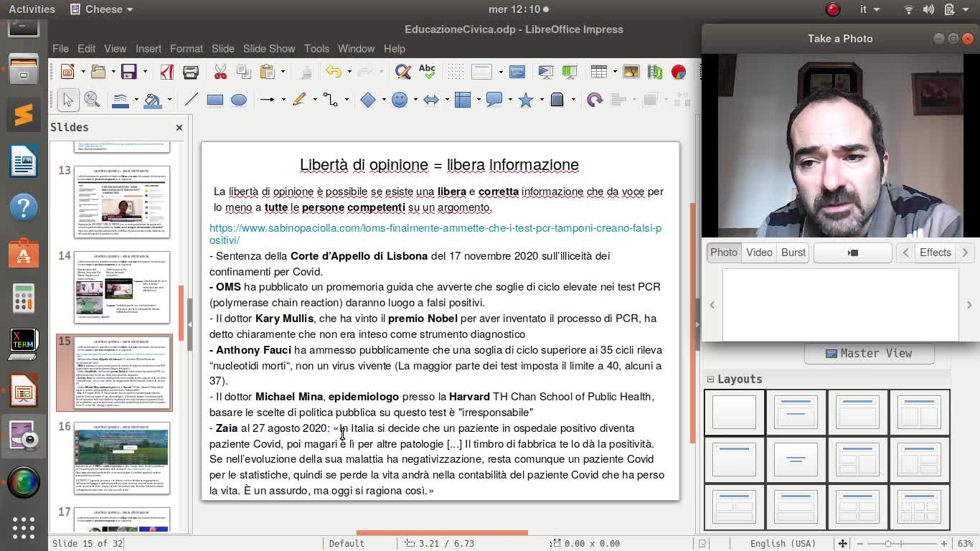Open a file with the folder icon
980x551 pixels.
click(98, 72)
